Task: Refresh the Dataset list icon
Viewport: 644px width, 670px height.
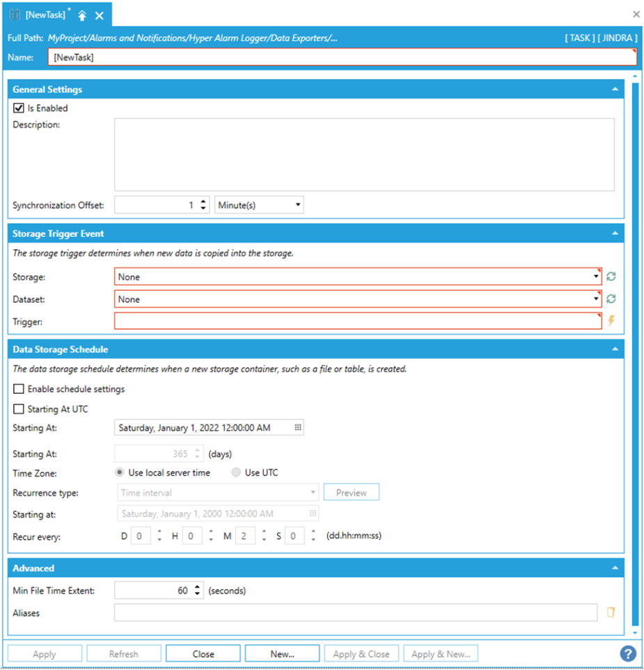Action: click(x=611, y=298)
